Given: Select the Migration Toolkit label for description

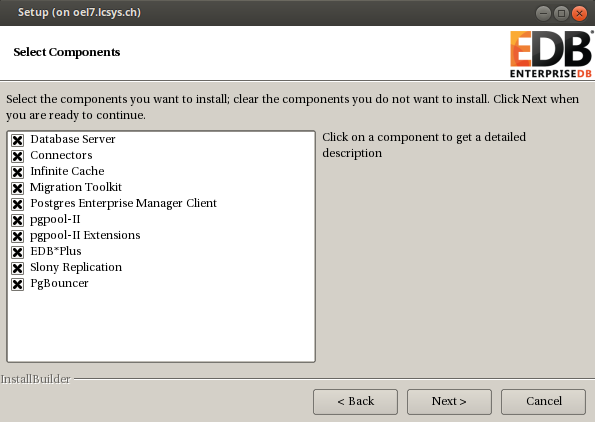Looking at the screenshot, I should click(76, 187).
